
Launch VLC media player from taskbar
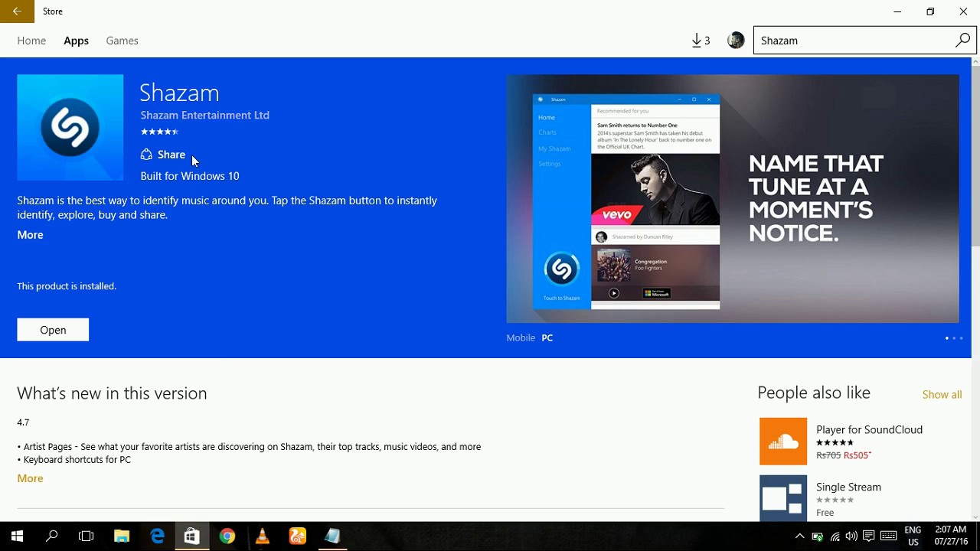click(262, 536)
